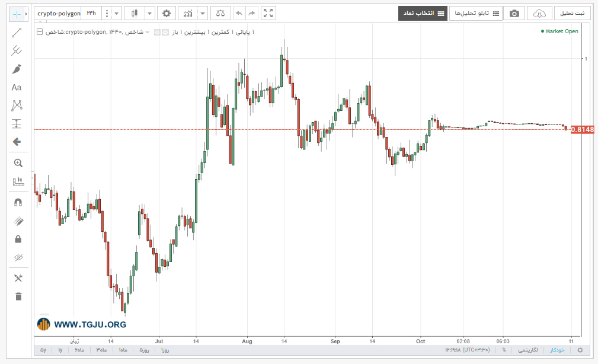Viewport: 598px width, 364px height.
Task: Click the انتخاب نماد symbol selection button
Action: point(423,14)
